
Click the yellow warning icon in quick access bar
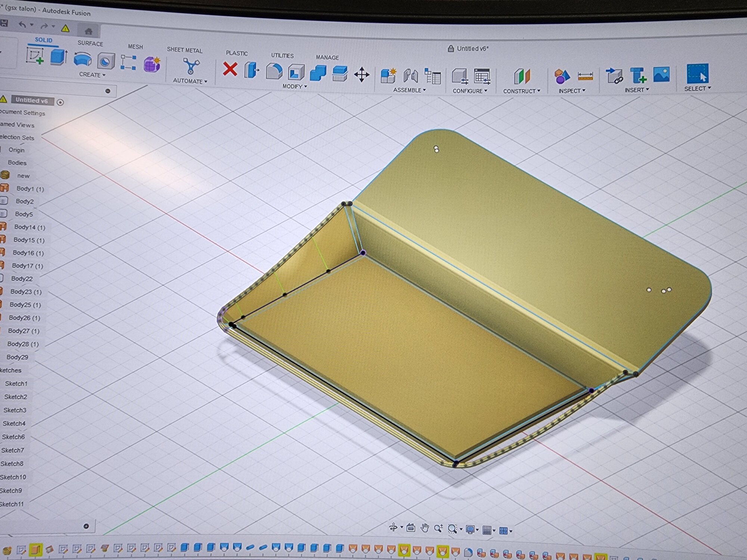pos(65,28)
